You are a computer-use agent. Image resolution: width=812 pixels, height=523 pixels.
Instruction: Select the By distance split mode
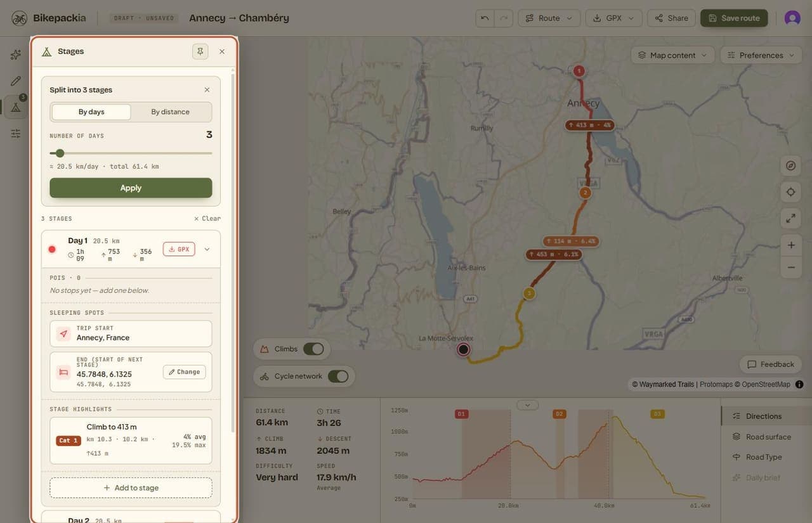click(x=170, y=112)
